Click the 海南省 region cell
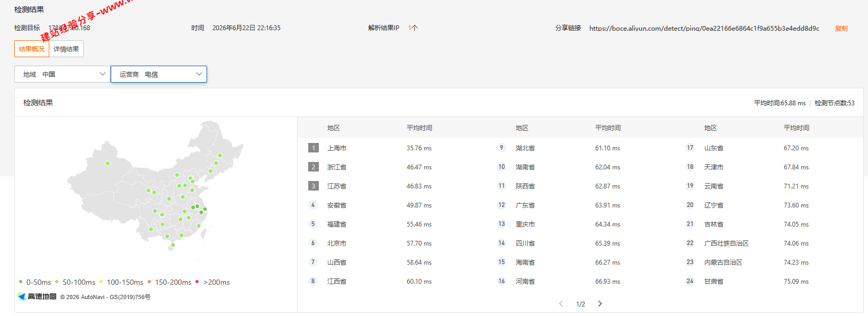 point(525,263)
